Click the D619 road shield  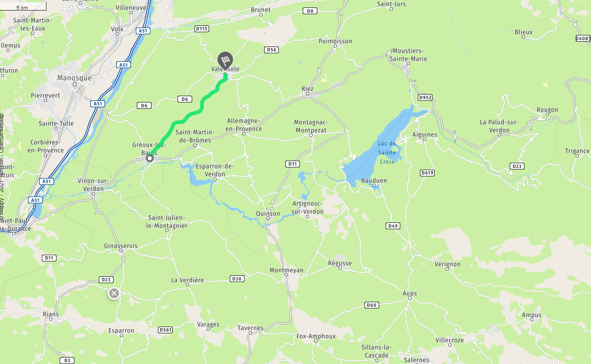coord(427,173)
